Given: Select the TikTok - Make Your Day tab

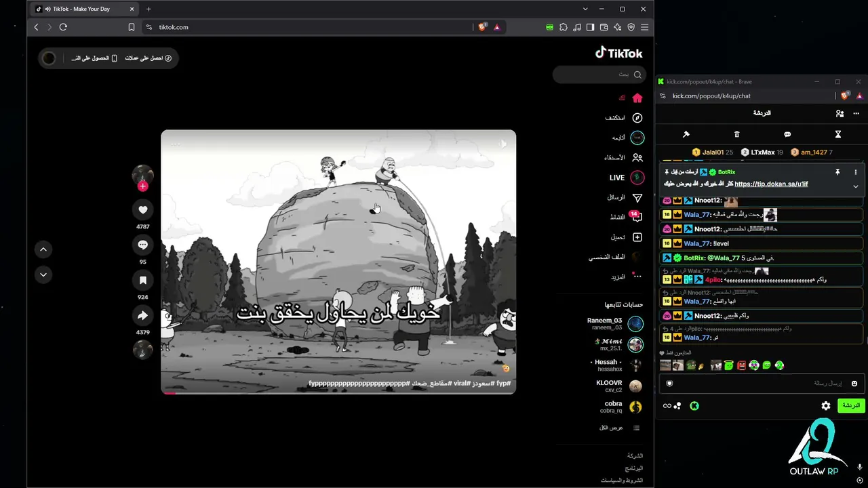Looking at the screenshot, I should click(x=83, y=9).
